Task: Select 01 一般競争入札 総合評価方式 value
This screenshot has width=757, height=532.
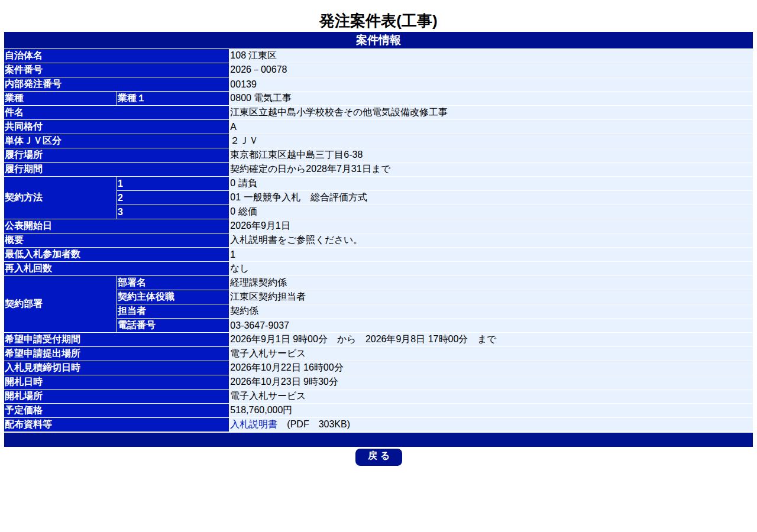Action: tap(299, 197)
